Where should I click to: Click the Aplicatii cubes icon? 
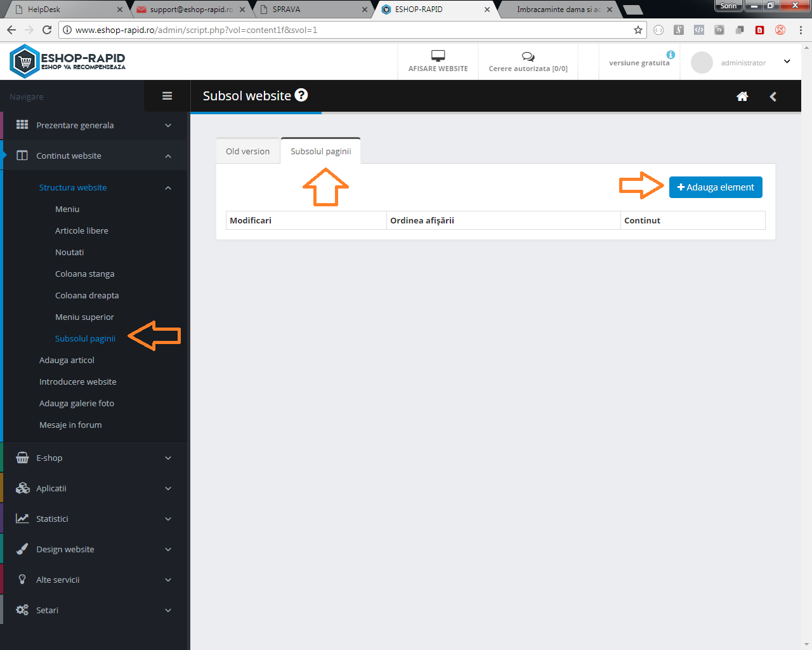[x=22, y=488]
